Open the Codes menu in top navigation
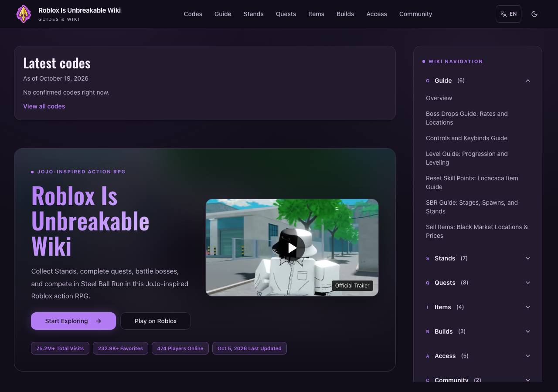 pos(193,14)
